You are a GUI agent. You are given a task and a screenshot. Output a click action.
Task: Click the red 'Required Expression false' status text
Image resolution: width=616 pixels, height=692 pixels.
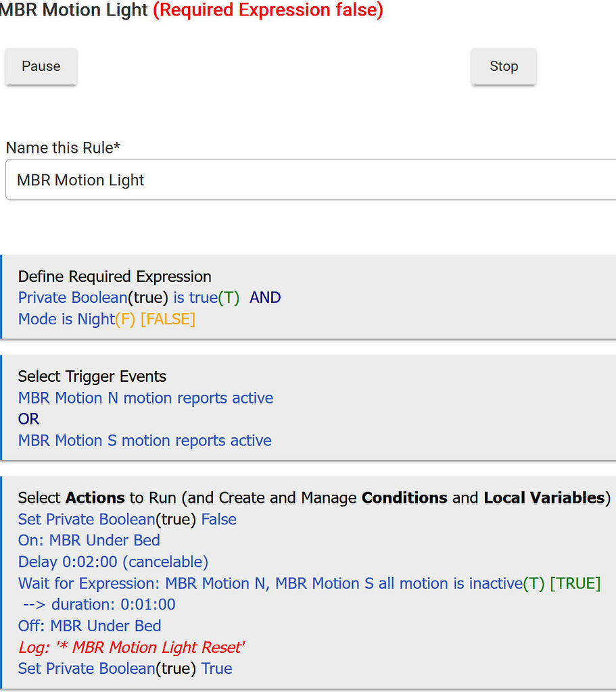[x=268, y=10]
